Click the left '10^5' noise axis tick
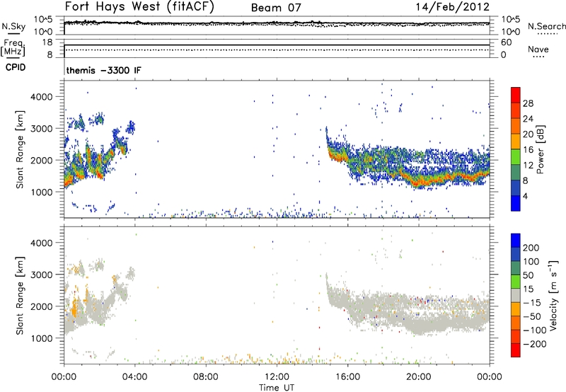Screen dimensions: 566x392 pyautogui.click(x=43, y=19)
